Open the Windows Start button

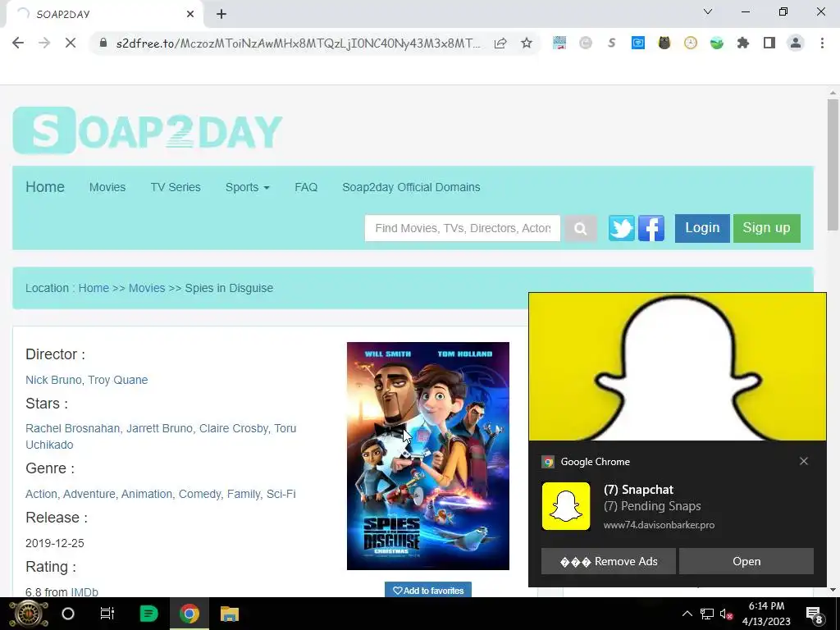pyautogui.click(x=29, y=614)
